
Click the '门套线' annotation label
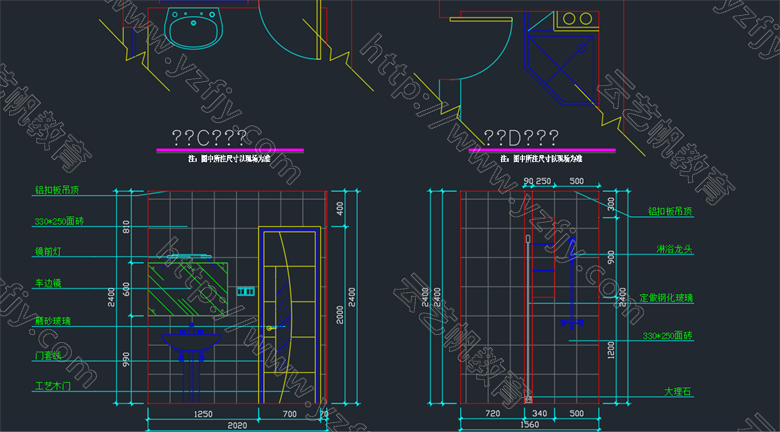48,355
